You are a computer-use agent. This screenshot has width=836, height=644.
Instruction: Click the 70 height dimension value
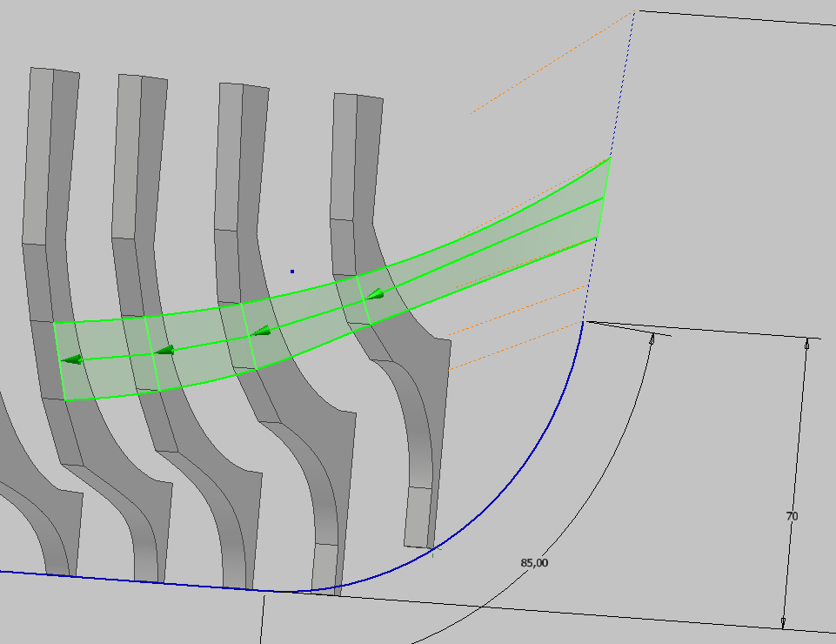[x=792, y=516]
